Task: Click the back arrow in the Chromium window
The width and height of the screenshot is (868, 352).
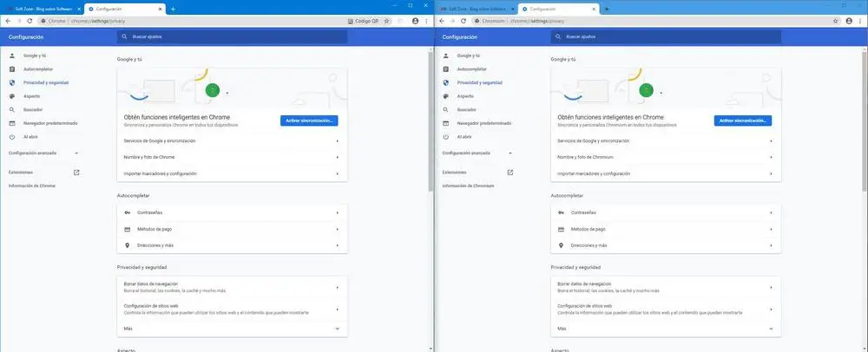Action: (442, 21)
